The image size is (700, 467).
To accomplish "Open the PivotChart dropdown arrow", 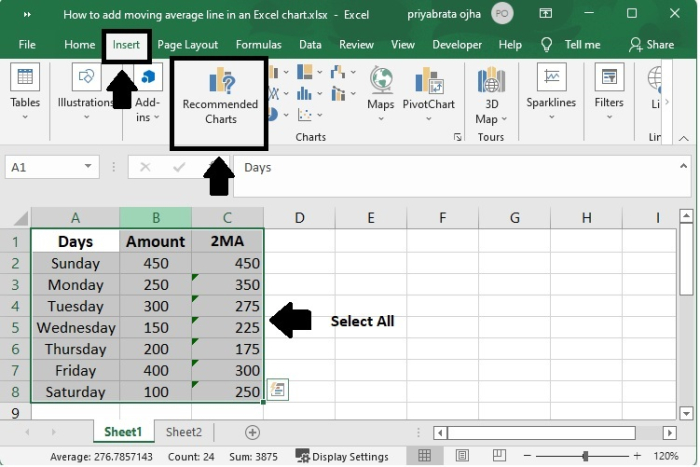I will point(428,119).
